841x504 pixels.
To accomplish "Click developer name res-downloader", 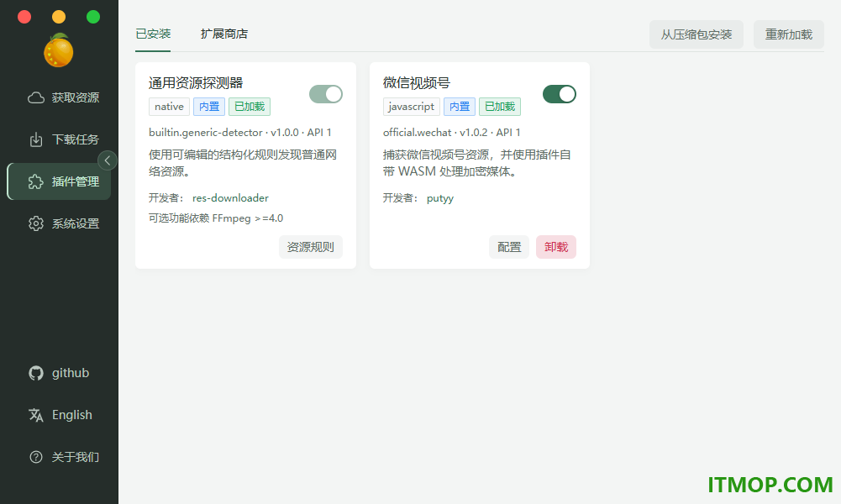I will tap(231, 198).
